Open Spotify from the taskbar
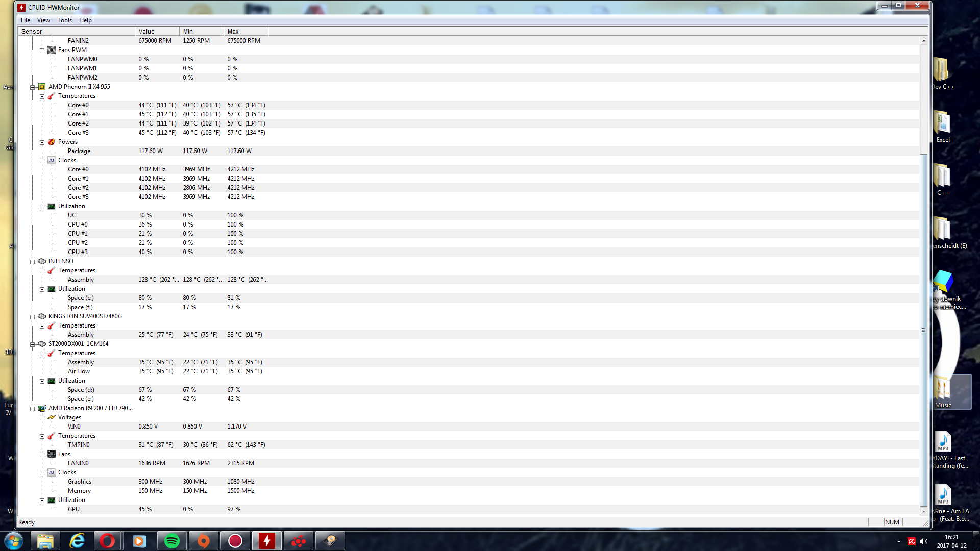 (172, 541)
